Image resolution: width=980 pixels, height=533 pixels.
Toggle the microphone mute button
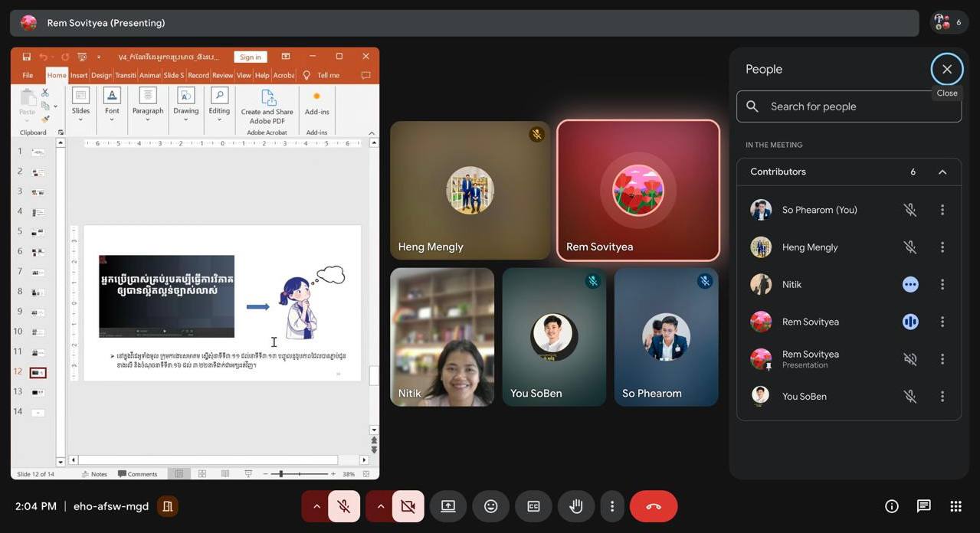click(344, 506)
